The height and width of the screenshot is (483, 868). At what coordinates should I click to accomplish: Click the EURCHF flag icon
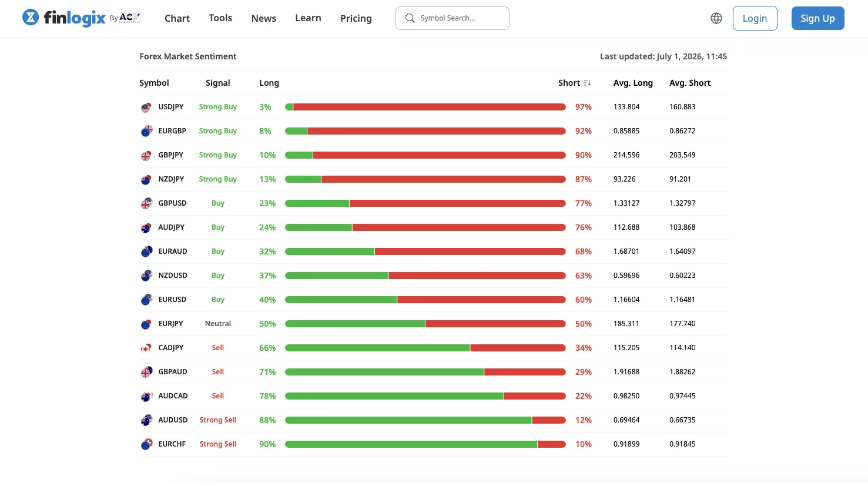click(x=146, y=445)
